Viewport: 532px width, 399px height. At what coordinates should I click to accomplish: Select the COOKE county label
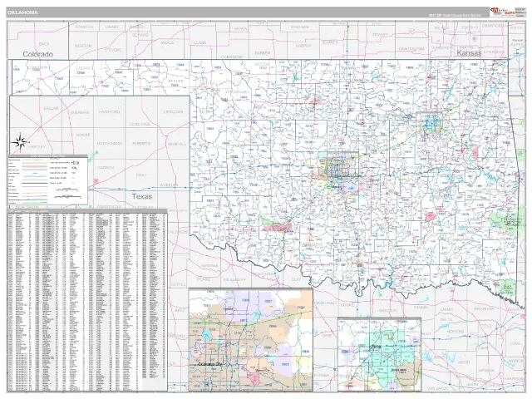(x=347, y=305)
